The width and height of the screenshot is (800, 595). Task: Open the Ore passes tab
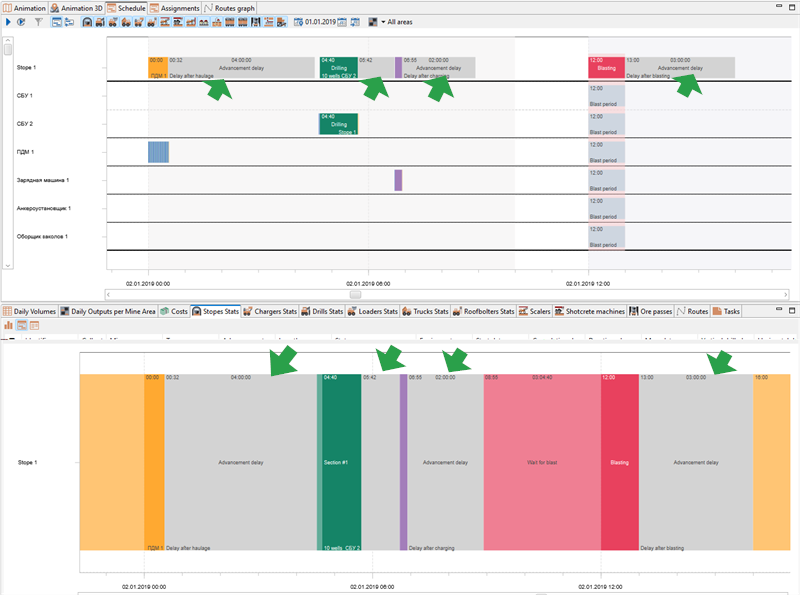(x=651, y=311)
